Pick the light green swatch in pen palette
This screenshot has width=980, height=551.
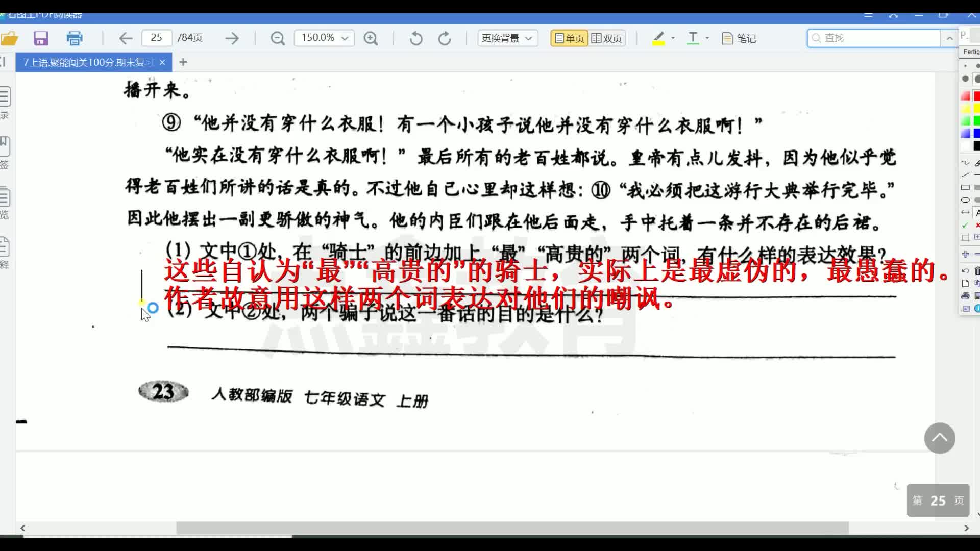[965, 121]
